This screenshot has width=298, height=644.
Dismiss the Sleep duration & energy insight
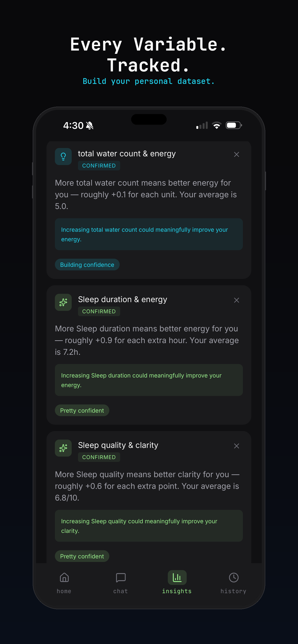tap(236, 300)
